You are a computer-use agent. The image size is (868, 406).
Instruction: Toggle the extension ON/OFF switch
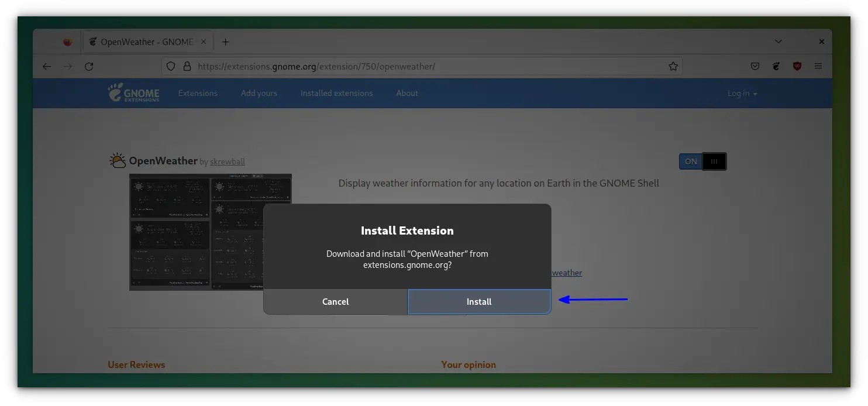pos(702,161)
